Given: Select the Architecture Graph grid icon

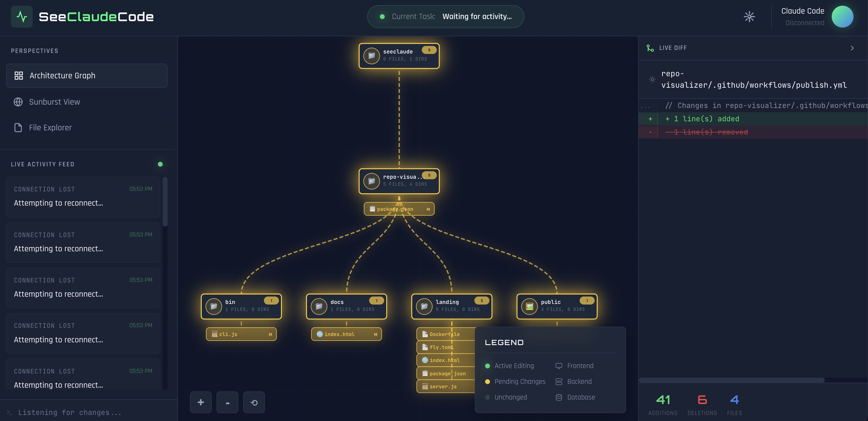Looking at the screenshot, I should tap(18, 76).
